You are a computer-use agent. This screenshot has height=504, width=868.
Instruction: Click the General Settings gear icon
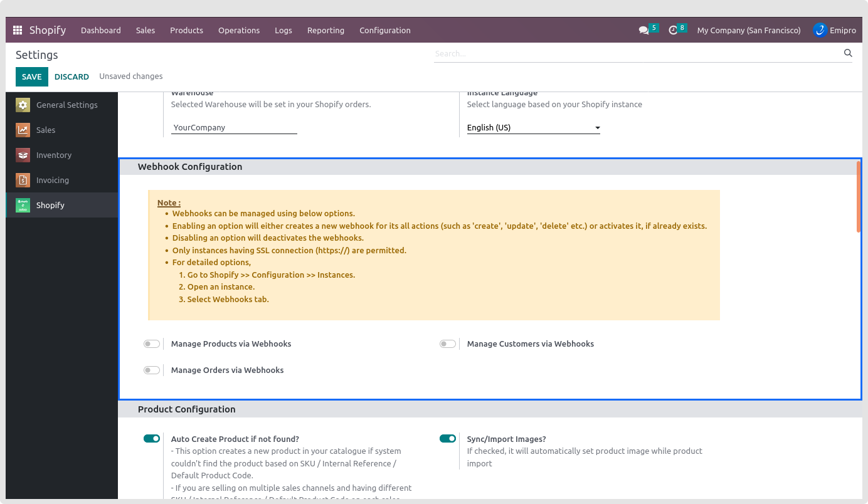pyautogui.click(x=23, y=105)
